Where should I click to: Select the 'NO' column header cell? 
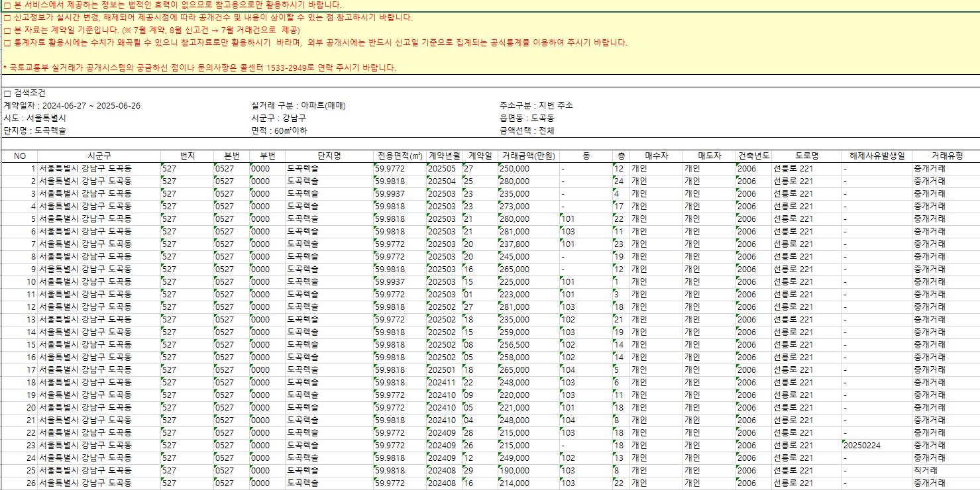[20, 156]
